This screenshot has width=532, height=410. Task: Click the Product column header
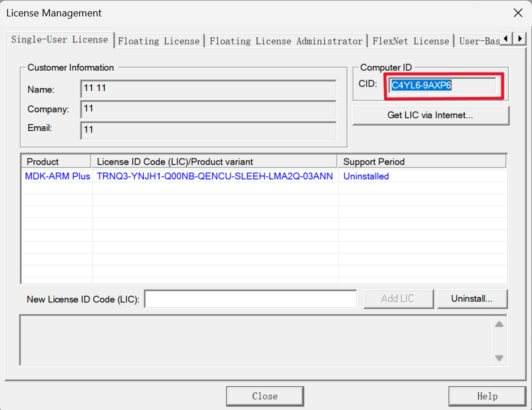57,161
